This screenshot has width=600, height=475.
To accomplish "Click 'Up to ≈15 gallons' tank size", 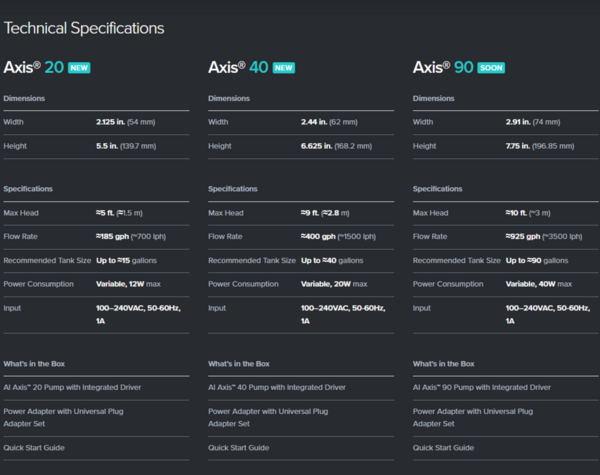I will [x=126, y=261].
